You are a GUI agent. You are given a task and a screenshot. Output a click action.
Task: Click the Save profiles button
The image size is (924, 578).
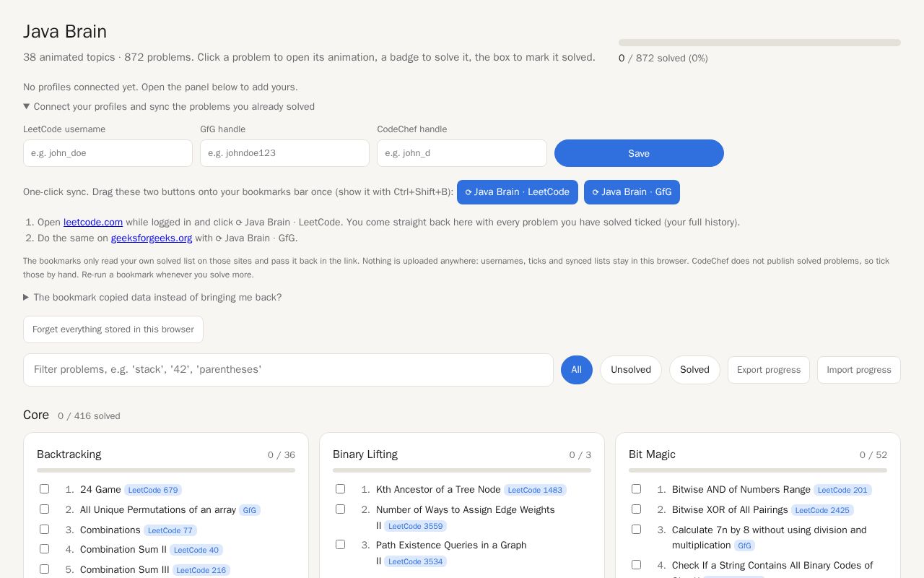[639, 153]
